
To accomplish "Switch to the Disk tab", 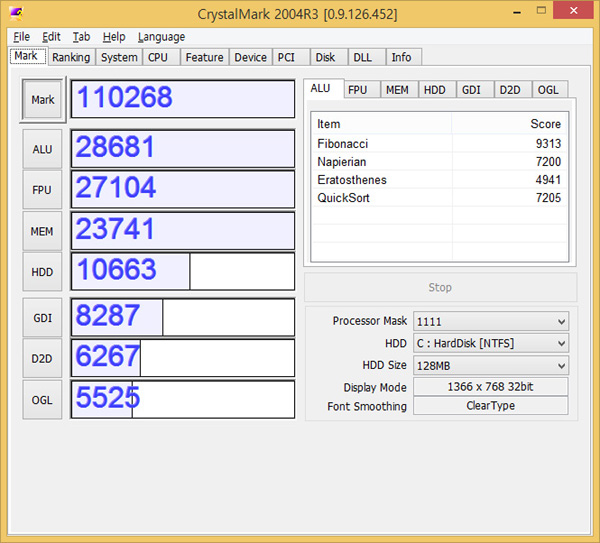I will pyautogui.click(x=329, y=57).
